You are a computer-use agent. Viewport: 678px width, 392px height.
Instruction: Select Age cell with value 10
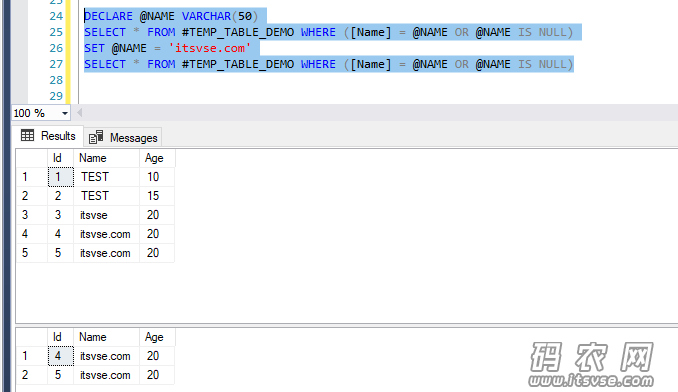157,177
